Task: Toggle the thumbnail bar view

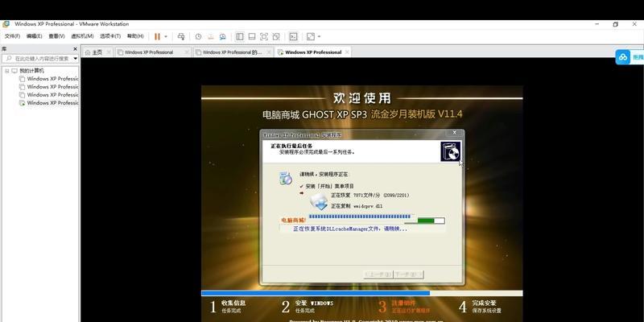Action: 252,36
